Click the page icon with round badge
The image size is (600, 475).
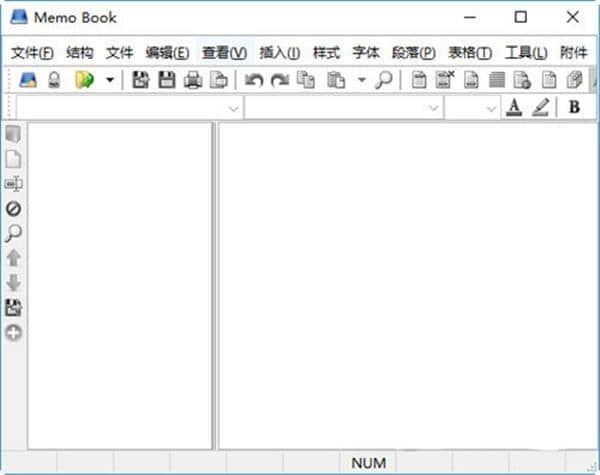(x=522, y=80)
